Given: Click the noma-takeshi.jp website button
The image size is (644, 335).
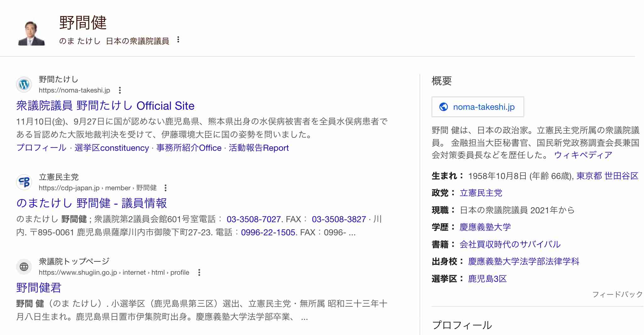Looking at the screenshot, I should click(478, 107).
